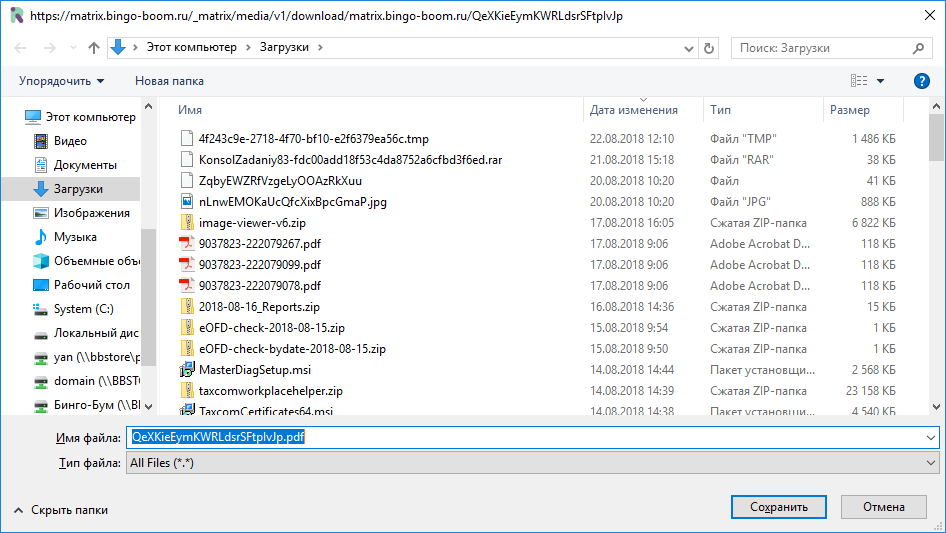Open the Упорядочить menu

pyautogui.click(x=61, y=81)
